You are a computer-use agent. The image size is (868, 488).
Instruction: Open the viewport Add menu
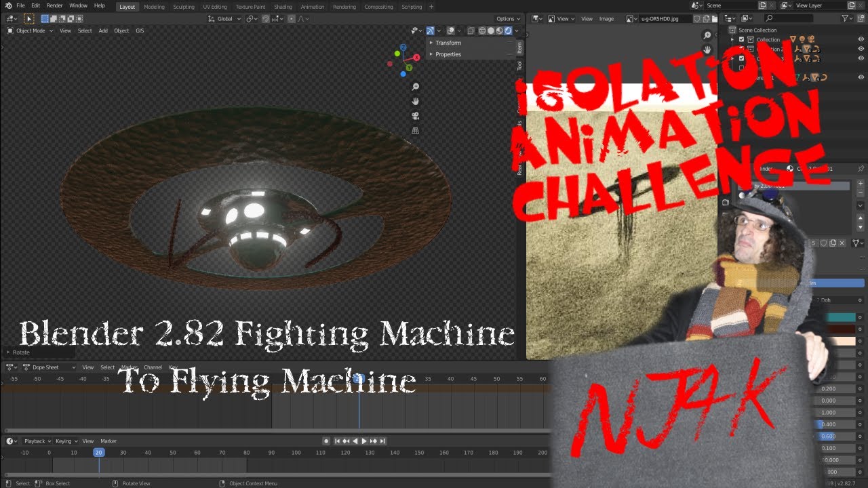(x=103, y=30)
